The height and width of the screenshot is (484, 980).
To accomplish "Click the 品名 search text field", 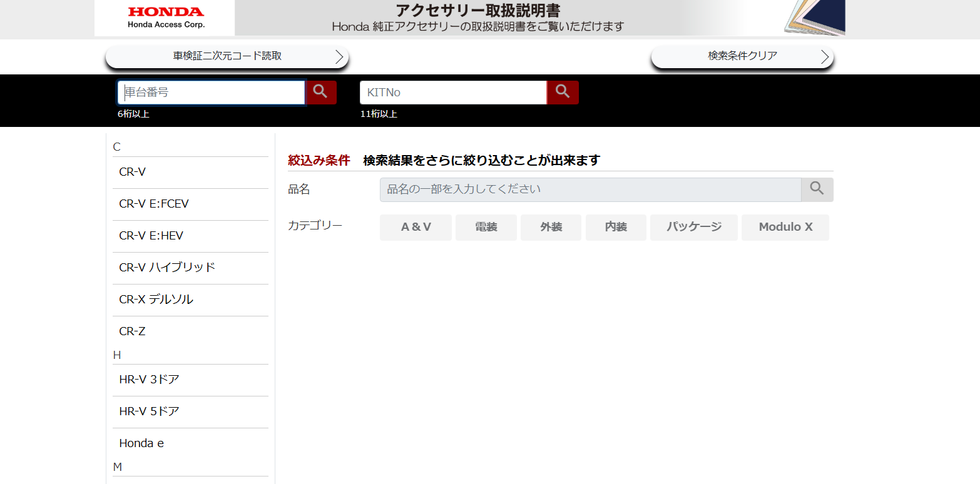I will click(x=590, y=189).
